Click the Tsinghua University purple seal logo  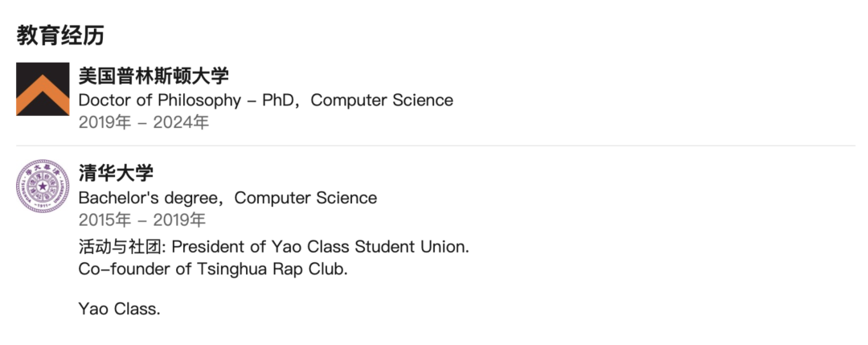(43, 186)
